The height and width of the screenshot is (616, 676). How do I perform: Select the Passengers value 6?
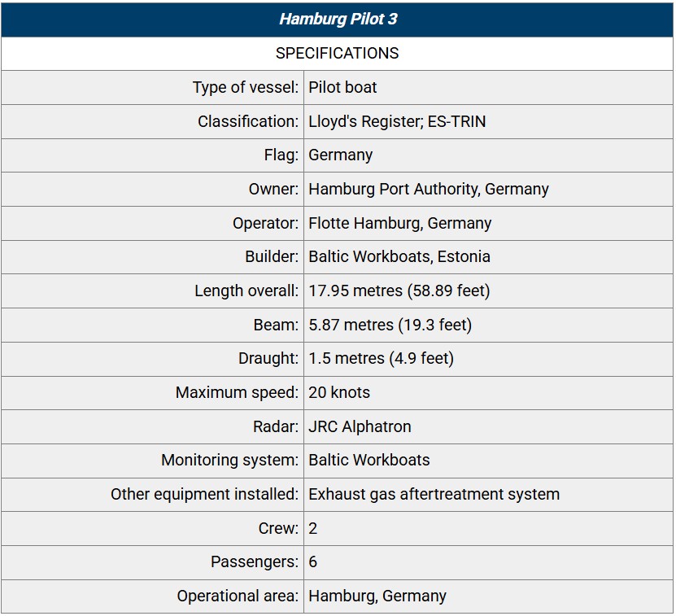tap(312, 562)
